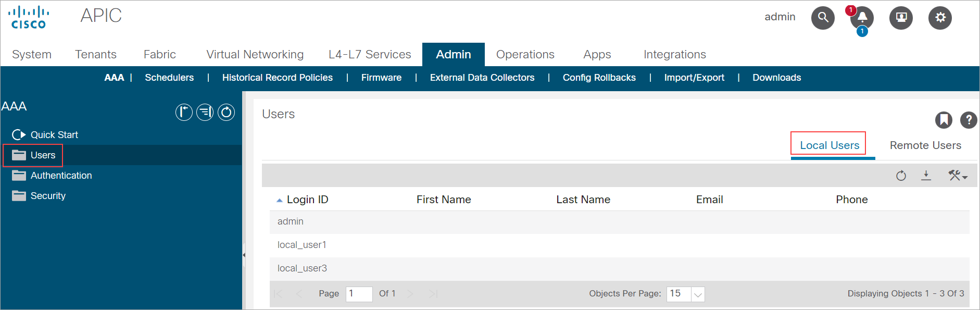Open Historical Record Policies submenu
980x310 pixels.
(278, 78)
